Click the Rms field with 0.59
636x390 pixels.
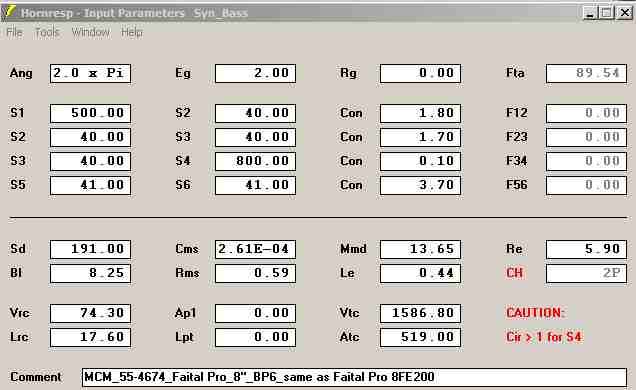pyautogui.click(x=255, y=273)
